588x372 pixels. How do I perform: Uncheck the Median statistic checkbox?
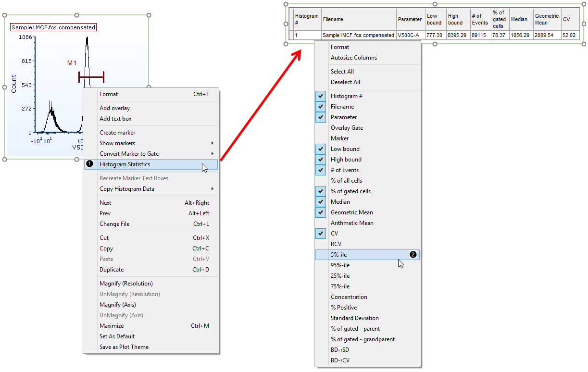coord(321,202)
